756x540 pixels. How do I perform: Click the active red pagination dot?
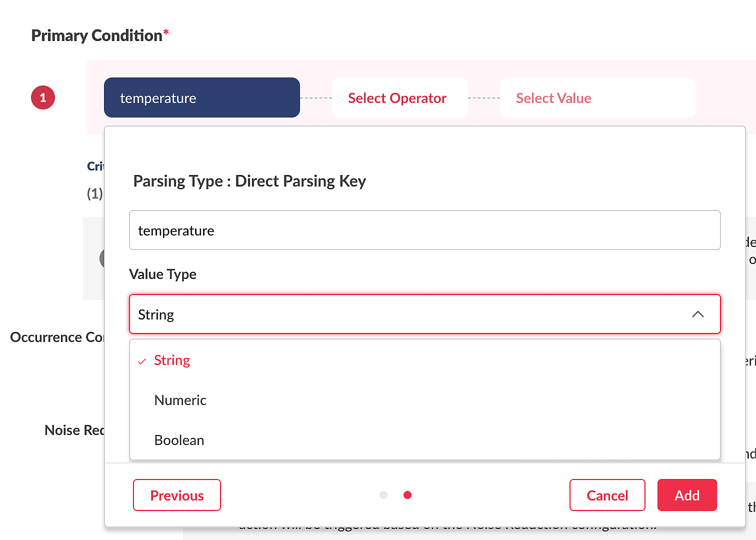(x=407, y=495)
